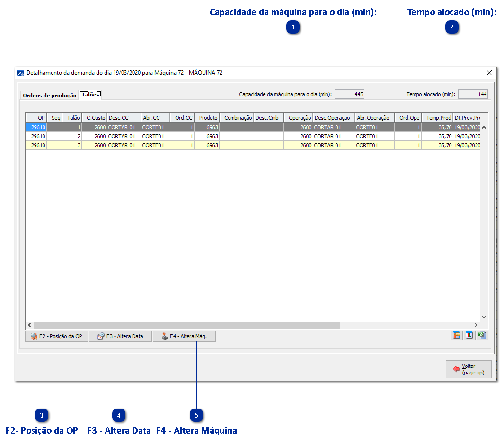Click Operação 2600 in the Talão 1 row
This screenshot has height=444, width=504.
[x=298, y=127]
